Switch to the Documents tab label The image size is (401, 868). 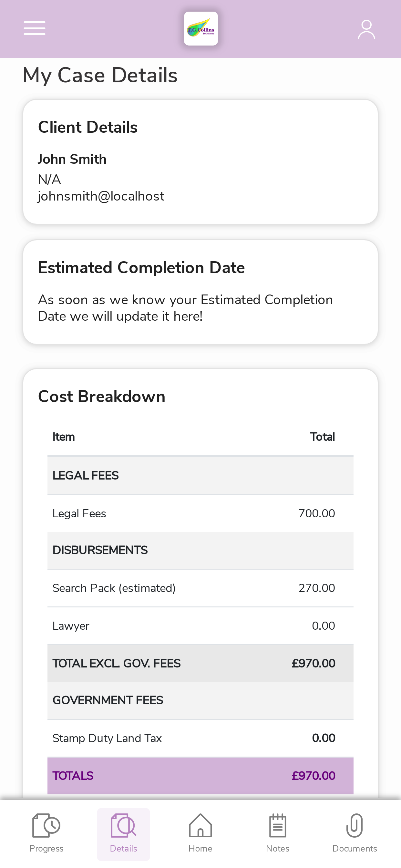coord(355,848)
